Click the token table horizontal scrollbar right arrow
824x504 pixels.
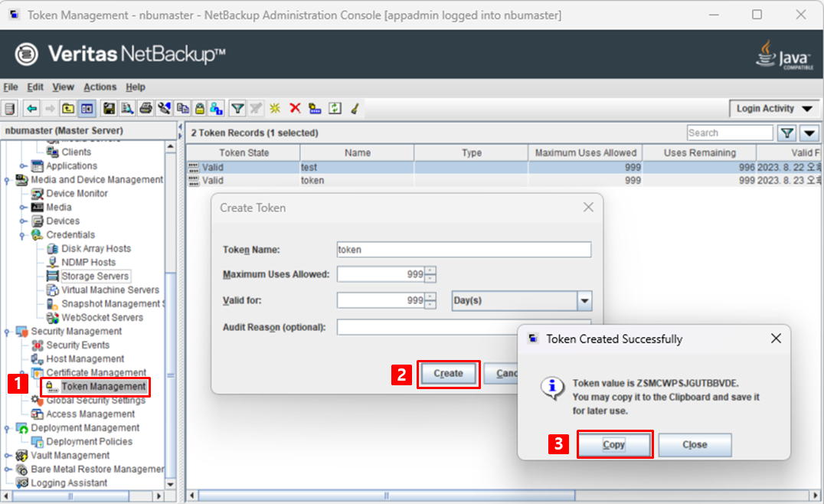point(814,495)
